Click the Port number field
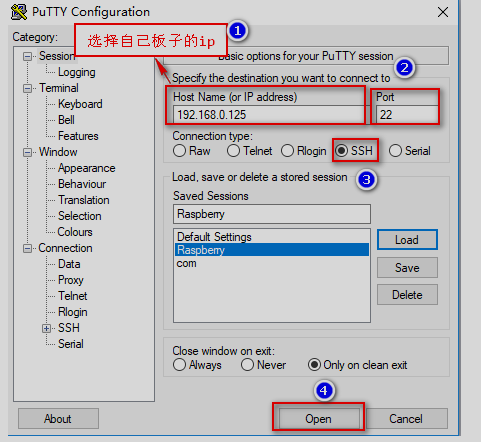The width and height of the screenshot is (481, 442). click(x=407, y=115)
